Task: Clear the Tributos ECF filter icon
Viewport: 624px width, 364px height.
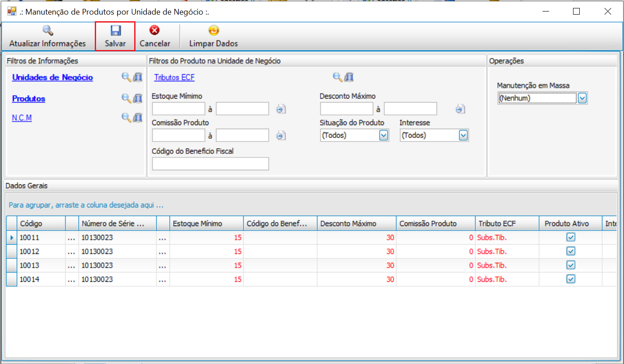Action: coord(349,77)
